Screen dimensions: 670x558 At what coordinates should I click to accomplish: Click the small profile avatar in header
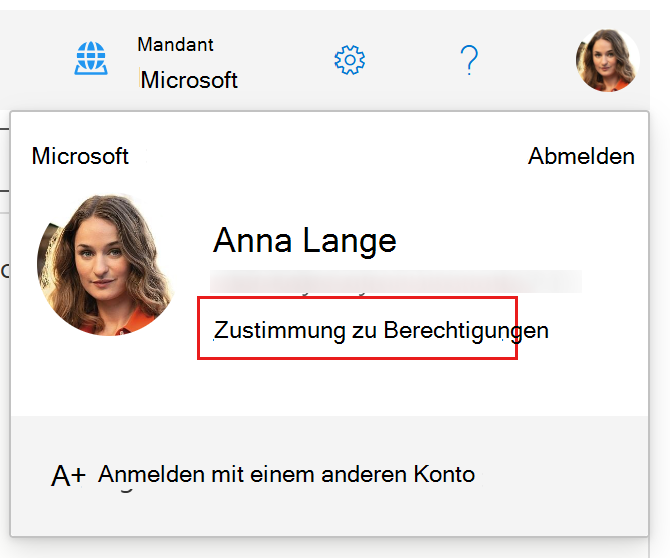(607, 60)
